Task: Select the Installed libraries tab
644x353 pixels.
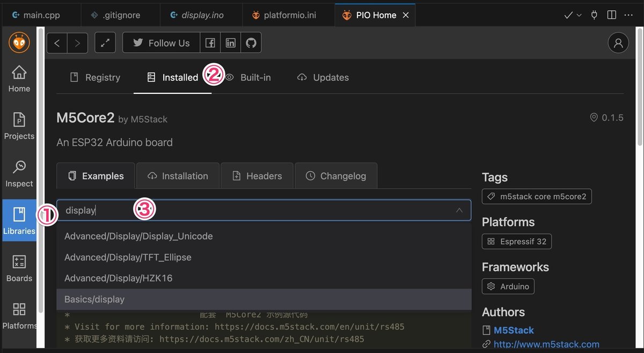Action: pos(172,77)
